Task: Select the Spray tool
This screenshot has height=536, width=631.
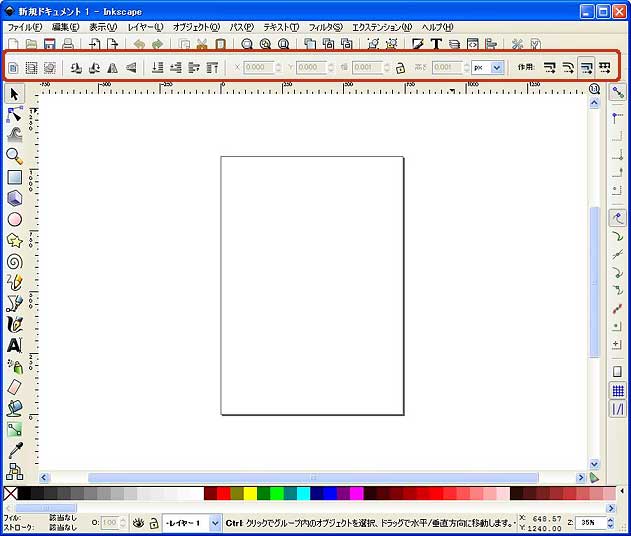Action: [14, 366]
